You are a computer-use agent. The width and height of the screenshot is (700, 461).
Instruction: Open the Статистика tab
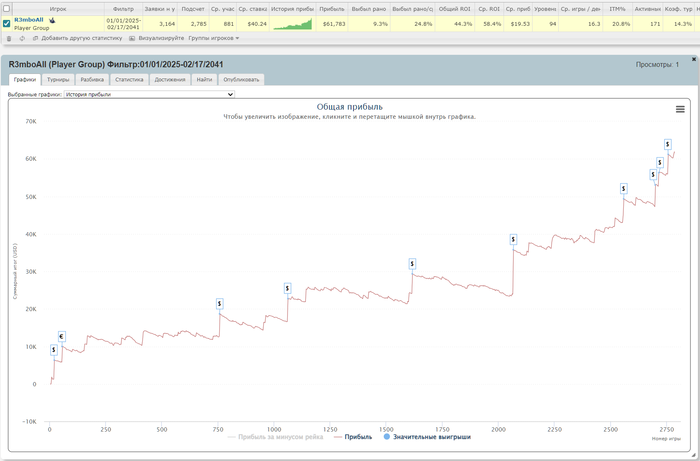[x=129, y=80]
